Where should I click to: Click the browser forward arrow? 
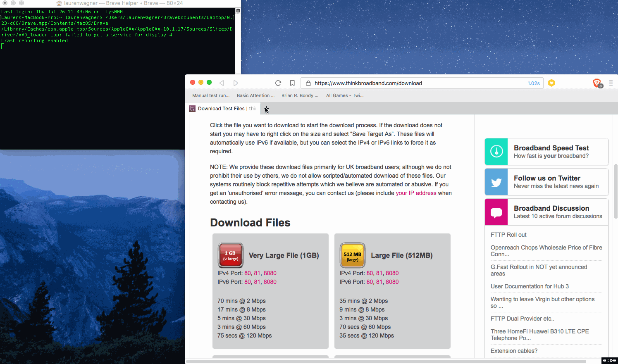[x=236, y=83]
